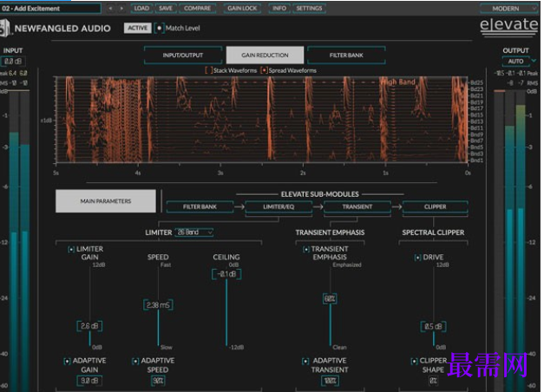
Task: Toggle the LIMITER GAIN enable checkbox
Action: click(71, 249)
